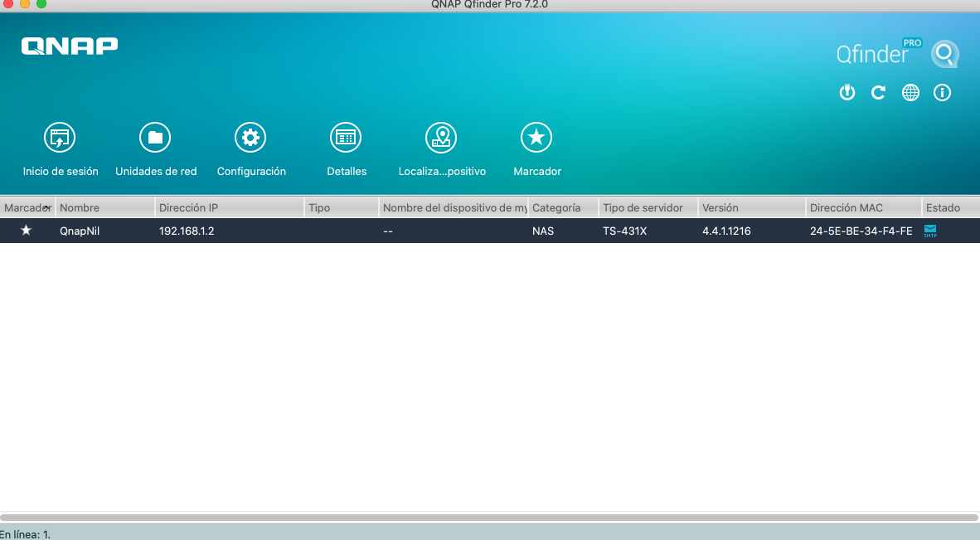Open the language globe icon
980x540 pixels.
click(x=910, y=93)
